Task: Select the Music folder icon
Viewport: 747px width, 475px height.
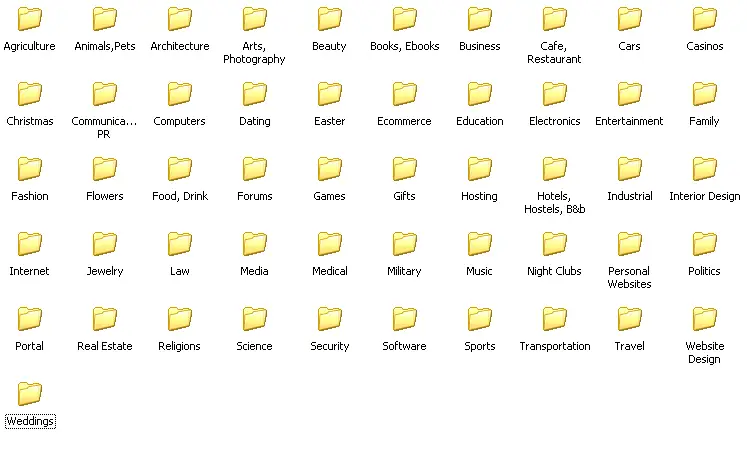Action: pyautogui.click(x=480, y=244)
